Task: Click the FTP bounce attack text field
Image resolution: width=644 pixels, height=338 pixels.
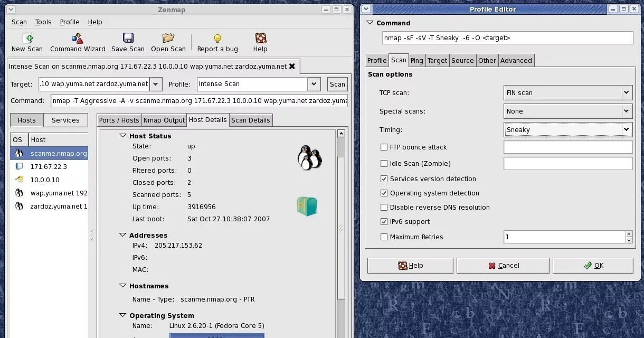Action: point(568,147)
